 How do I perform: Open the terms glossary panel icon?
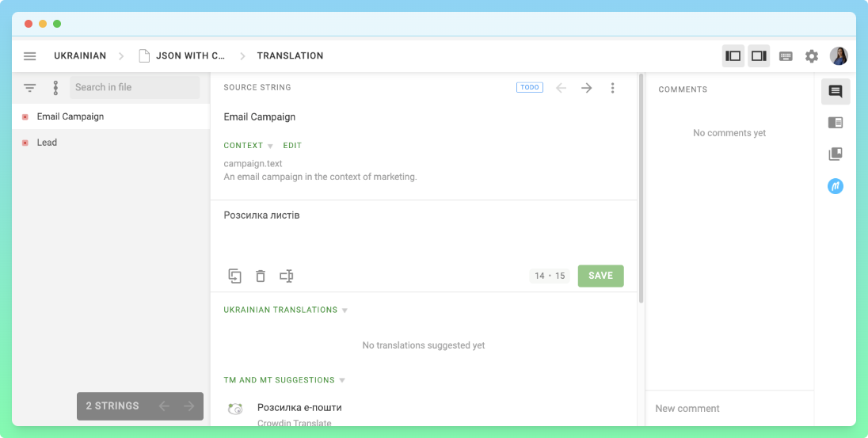tap(836, 154)
